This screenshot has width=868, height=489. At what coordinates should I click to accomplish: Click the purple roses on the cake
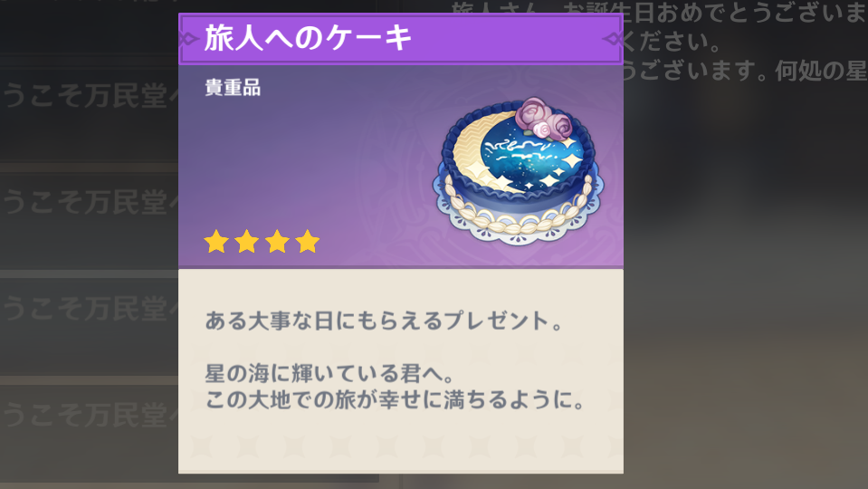(x=542, y=118)
